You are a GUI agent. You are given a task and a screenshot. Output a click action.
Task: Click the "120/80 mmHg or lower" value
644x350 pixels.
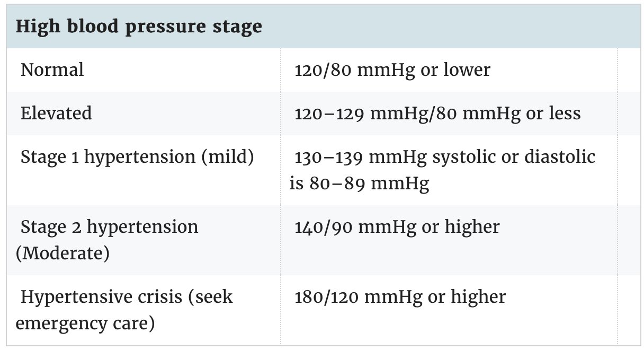point(392,69)
